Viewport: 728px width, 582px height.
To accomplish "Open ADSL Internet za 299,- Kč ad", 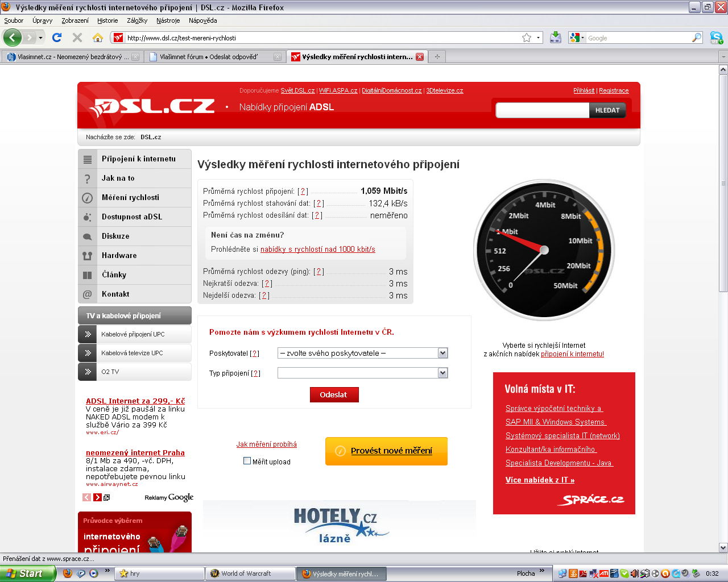I will pos(135,401).
